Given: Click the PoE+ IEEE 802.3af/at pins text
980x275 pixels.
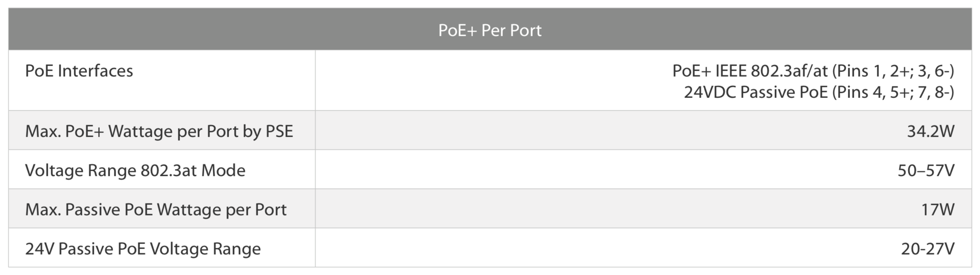Looking at the screenshot, I should [x=813, y=71].
